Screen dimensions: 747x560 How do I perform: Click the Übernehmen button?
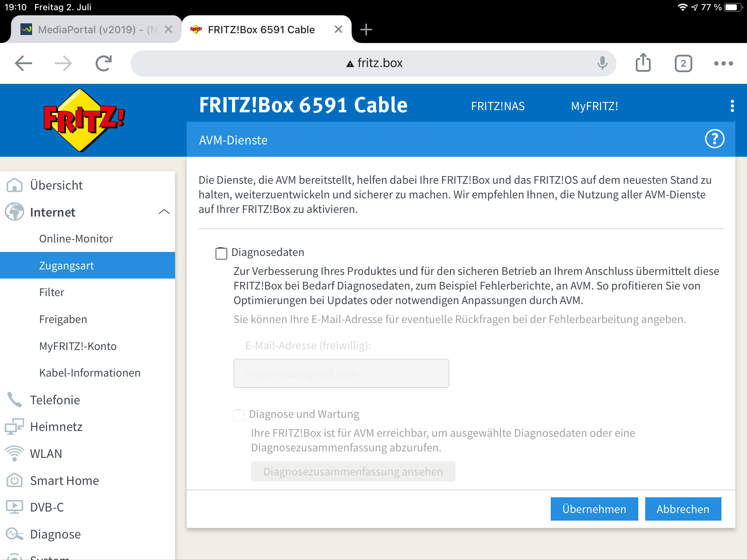[594, 509]
